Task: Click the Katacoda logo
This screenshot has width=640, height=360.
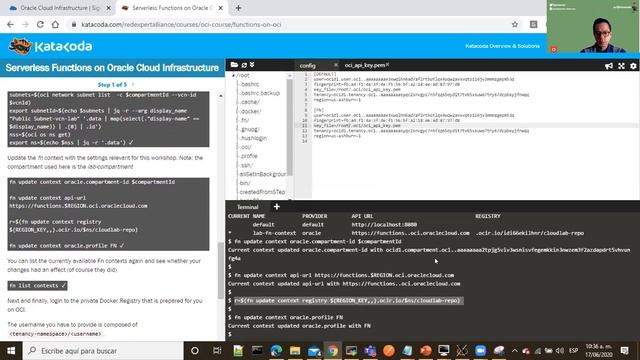Action: pos(50,46)
